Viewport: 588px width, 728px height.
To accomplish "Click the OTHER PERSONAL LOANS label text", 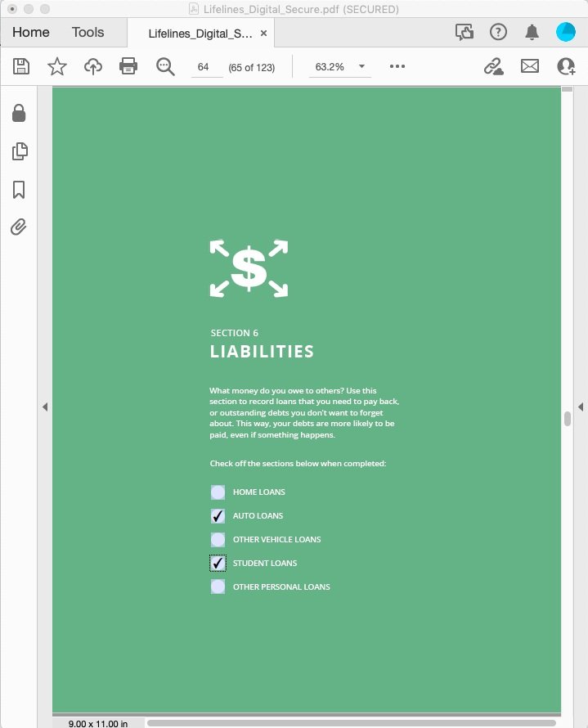I will click(x=281, y=586).
